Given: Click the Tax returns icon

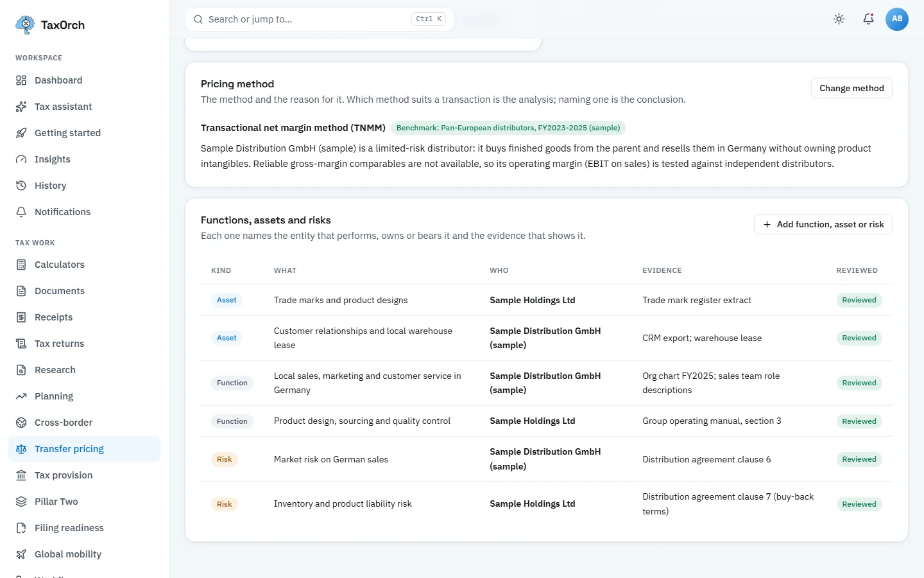Looking at the screenshot, I should pos(21,344).
